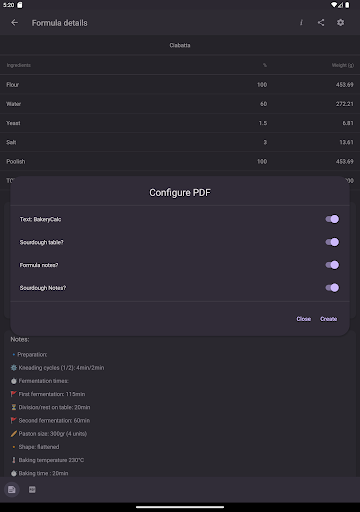Select the Salt ingredient row

coord(180,142)
